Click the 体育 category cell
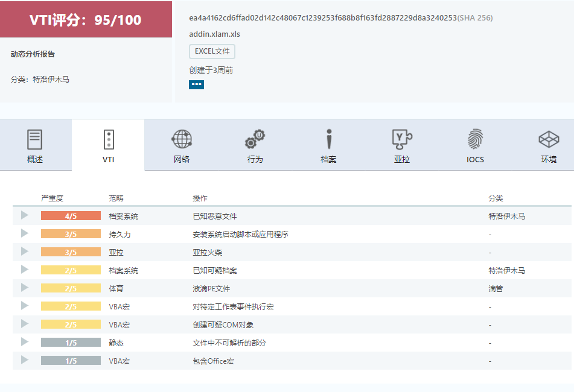This screenshot has height=392, width=574. point(116,288)
